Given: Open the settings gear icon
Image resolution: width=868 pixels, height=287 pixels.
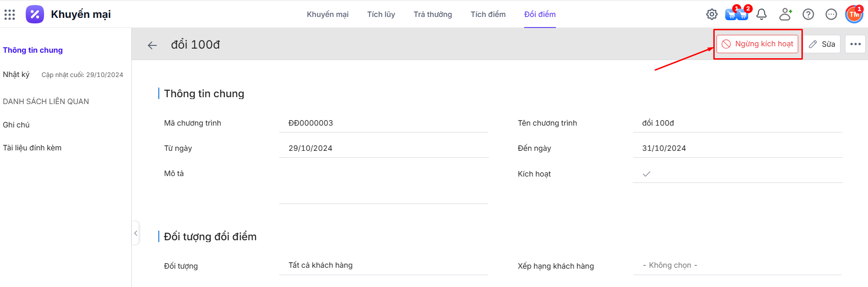Looking at the screenshot, I should coord(711,14).
